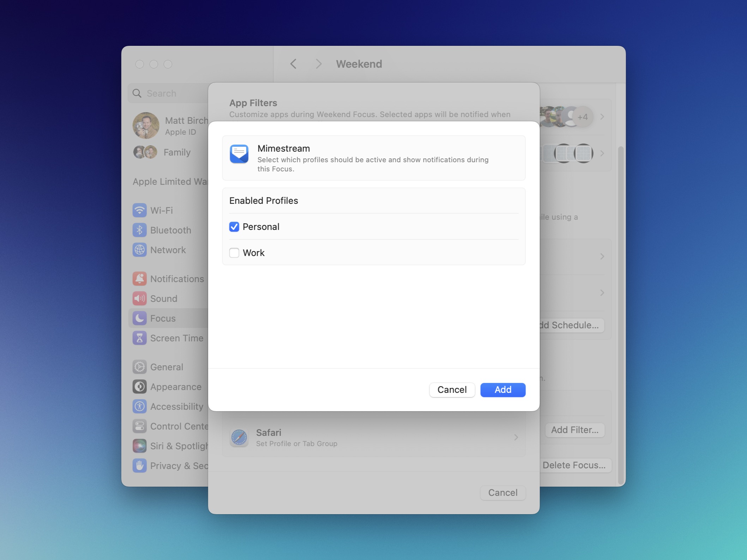Open the Notifications bell icon
The width and height of the screenshot is (747, 560).
coord(139,279)
